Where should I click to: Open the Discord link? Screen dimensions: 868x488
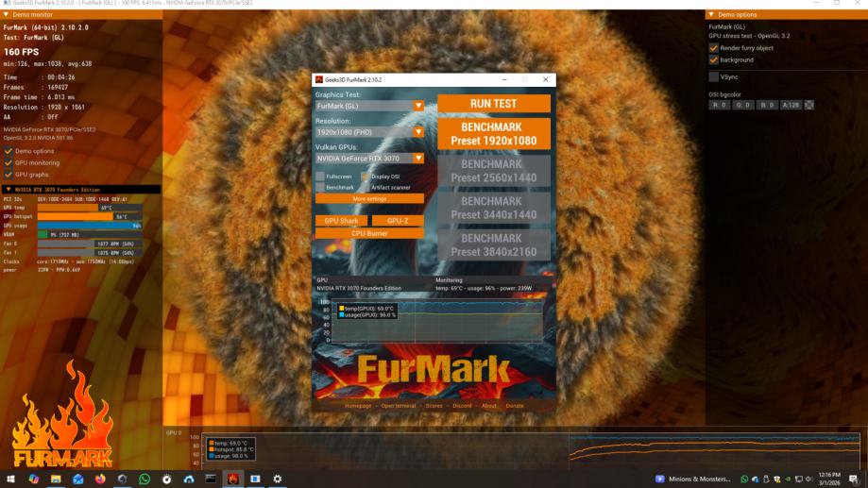tap(462, 406)
